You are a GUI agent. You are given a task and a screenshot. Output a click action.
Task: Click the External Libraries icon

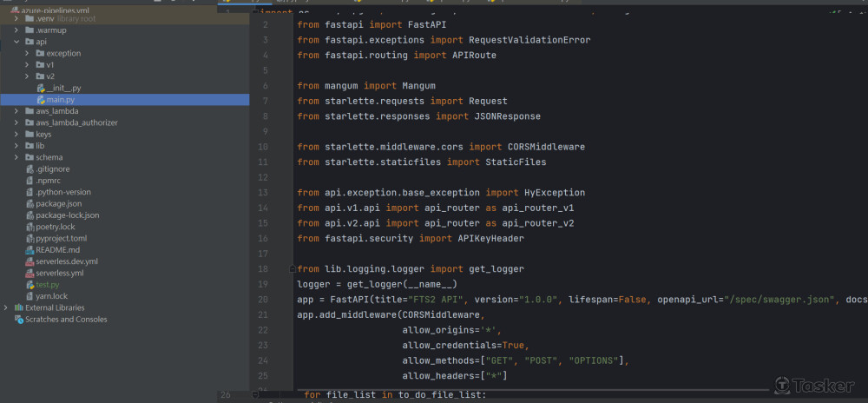click(x=18, y=307)
